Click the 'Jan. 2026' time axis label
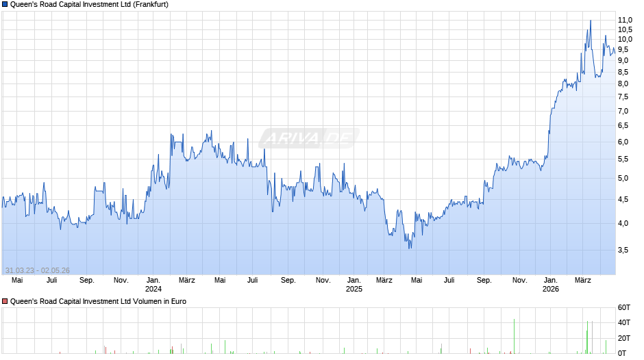 551,285
